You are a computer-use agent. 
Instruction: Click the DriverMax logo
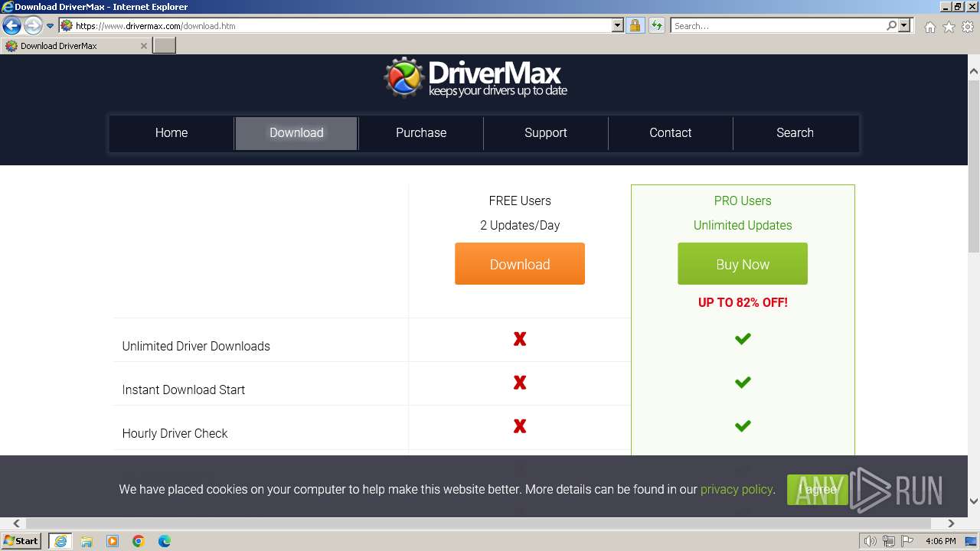tap(475, 77)
